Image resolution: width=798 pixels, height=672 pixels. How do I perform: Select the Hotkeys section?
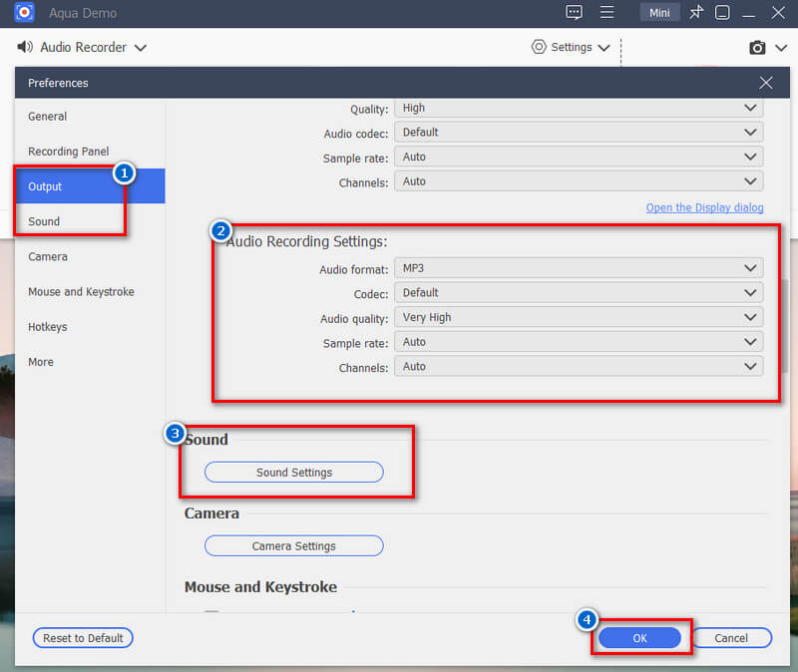[x=46, y=326]
